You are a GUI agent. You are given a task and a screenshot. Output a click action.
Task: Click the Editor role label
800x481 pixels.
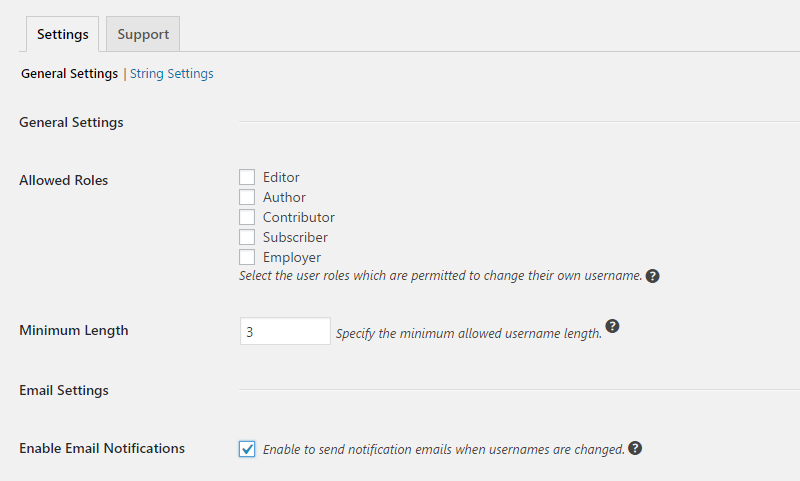[281, 177]
